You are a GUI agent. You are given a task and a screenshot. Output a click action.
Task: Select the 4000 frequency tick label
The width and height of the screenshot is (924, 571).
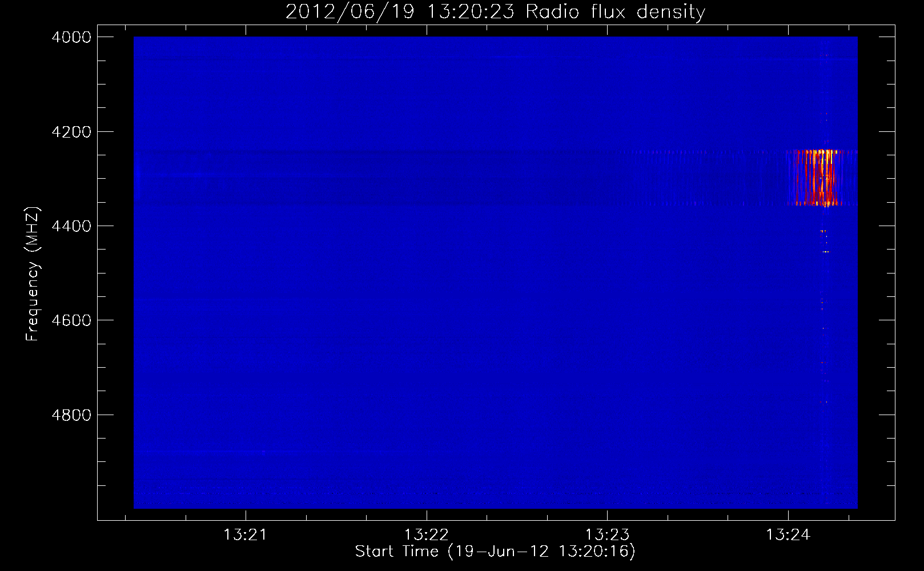pyautogui.click(x=71, y=37)
